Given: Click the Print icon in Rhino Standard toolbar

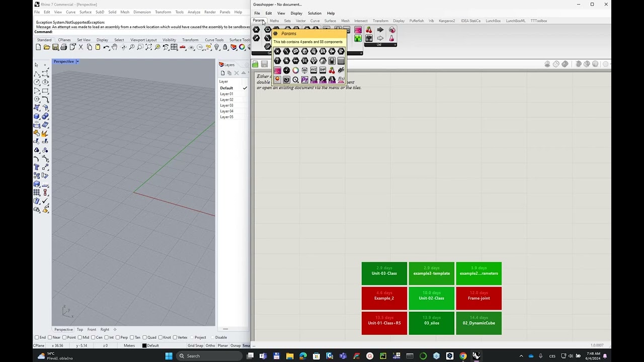Looking at the screenshot, I should pyautogui.click(x=64, y=47).
